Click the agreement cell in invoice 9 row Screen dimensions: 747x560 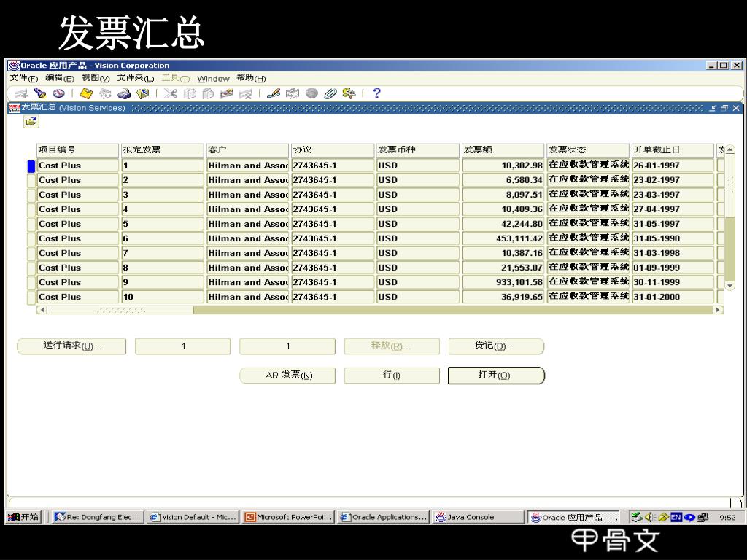click(333, 282)
